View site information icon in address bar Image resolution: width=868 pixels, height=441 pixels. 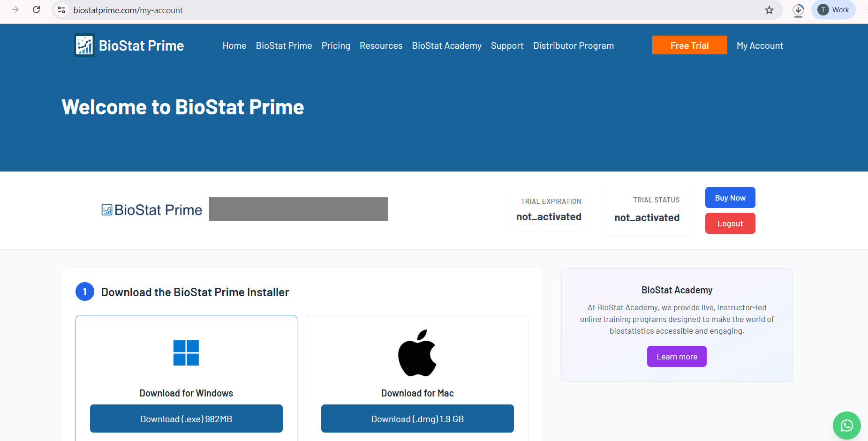[61, 10]
